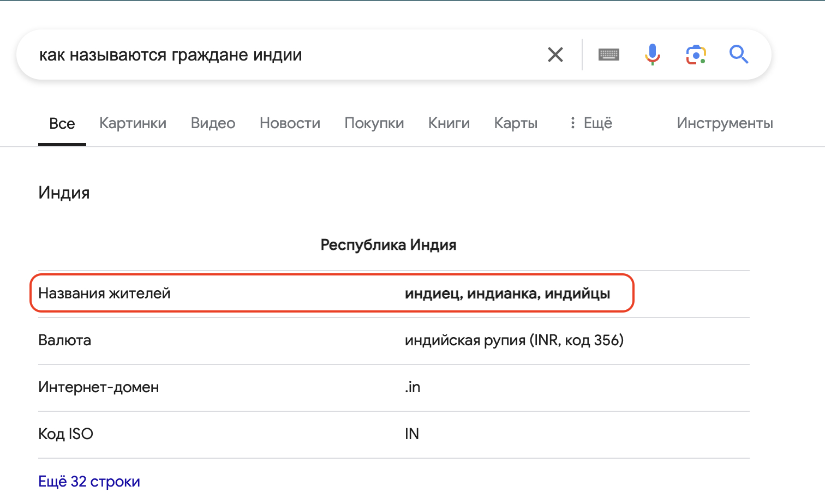The width and height of the screenshot is (825, 504).
Task: Open the on-screen keyboard input tool
Action: [x=608, y=55]
